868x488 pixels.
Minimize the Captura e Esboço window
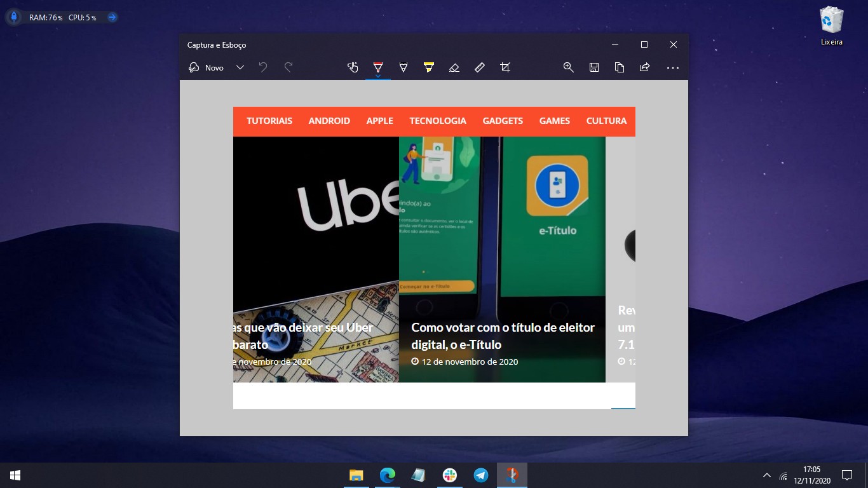615,44
